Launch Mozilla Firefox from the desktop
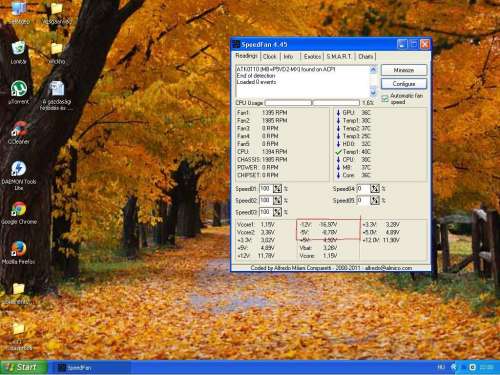500x375 pixels. (x=19, y=253)
